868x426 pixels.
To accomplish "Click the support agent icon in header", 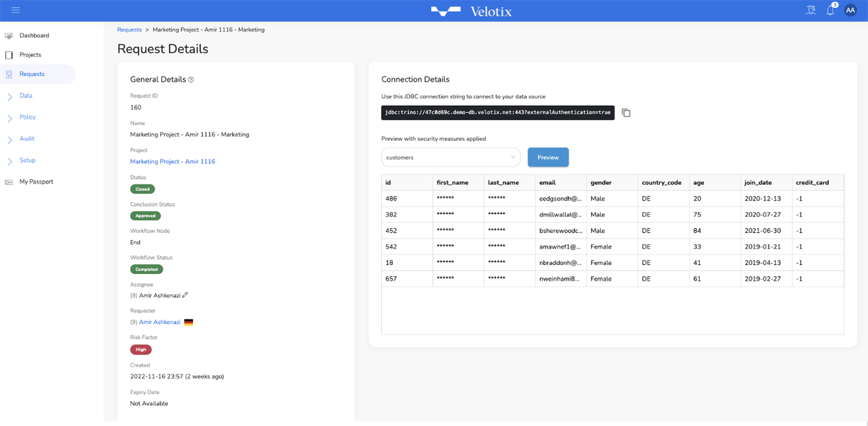I will pos(810,10).
